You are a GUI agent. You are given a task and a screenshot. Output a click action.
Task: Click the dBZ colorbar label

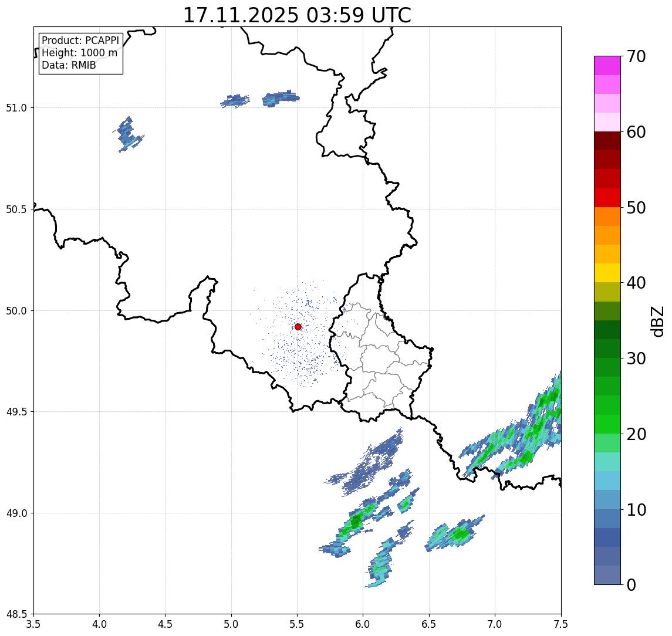pyautogui.click(x=657, y=322)
